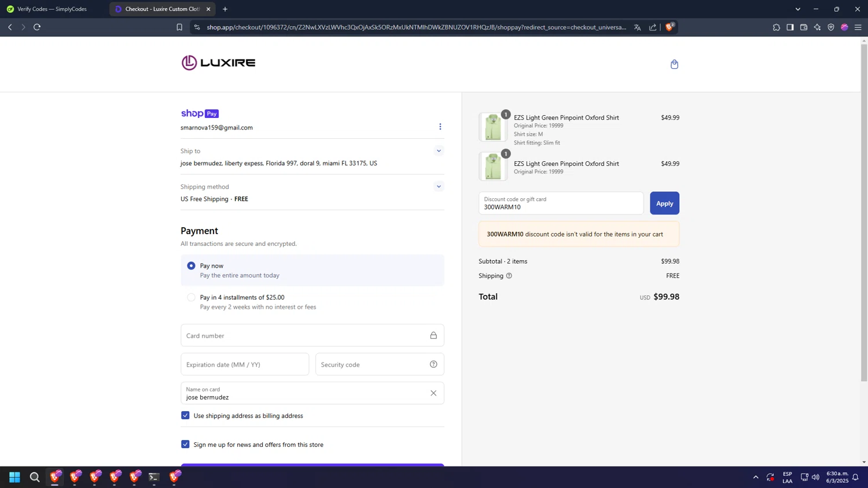This screenshot has height=488, width=868.
Task: Show the security code help tooltip
Action: coord(433,364)
